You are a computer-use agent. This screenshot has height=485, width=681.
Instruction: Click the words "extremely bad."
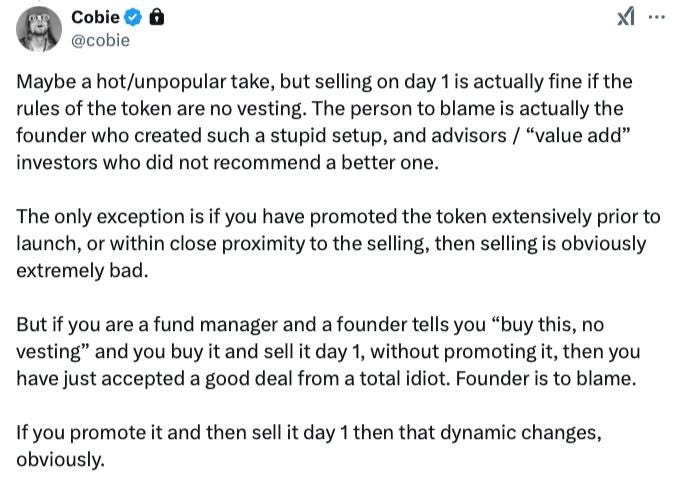(83, 270)
